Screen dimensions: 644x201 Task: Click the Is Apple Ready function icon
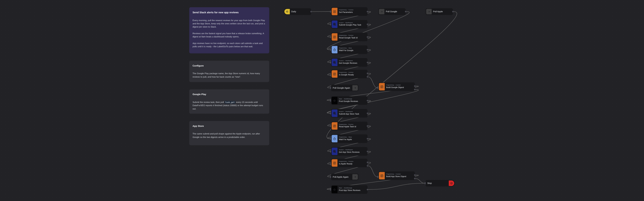click(x=334, y=163)
